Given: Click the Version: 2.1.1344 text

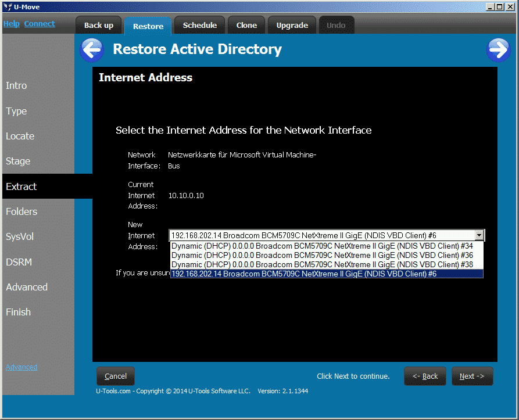Looking at the screenshot, I should 282,391.
